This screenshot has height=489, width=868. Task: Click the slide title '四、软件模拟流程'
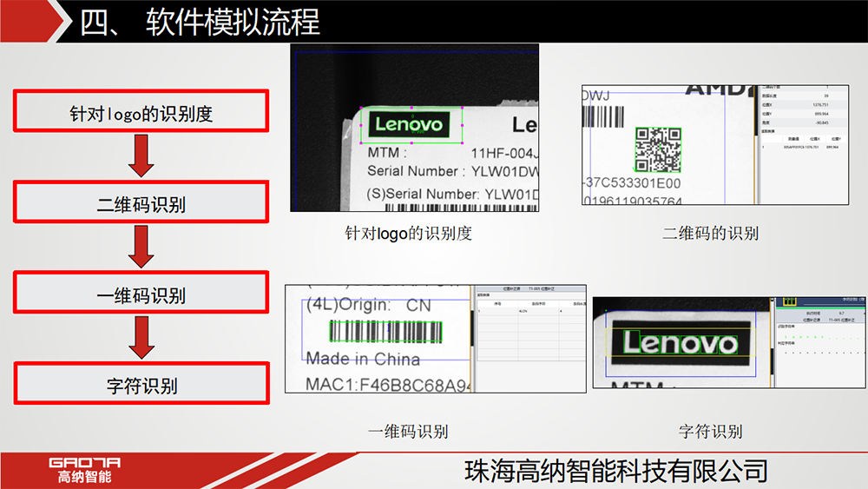point(200,23)
